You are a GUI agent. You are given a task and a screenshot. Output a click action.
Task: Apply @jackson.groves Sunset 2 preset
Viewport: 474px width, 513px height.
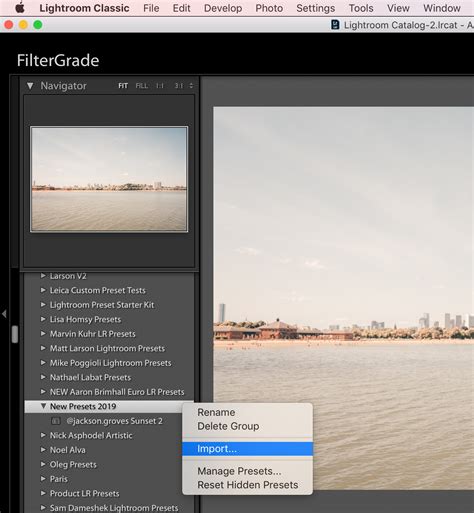pos(114,421)
